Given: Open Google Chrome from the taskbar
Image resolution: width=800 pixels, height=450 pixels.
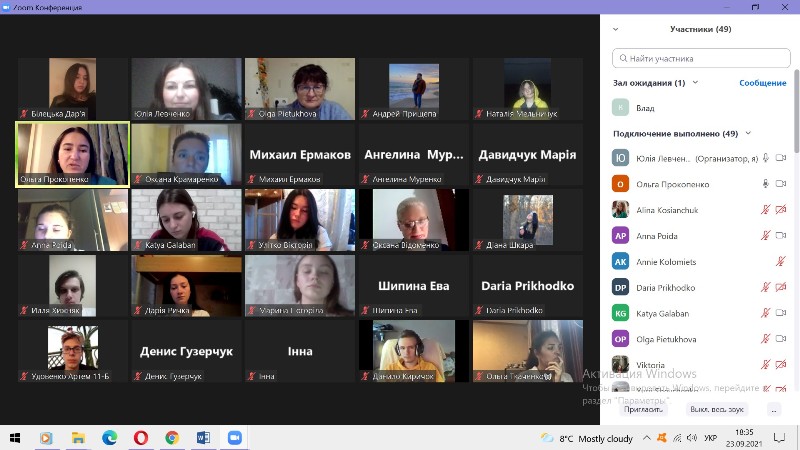Looking at the screenshot, I should pos(172,438).
